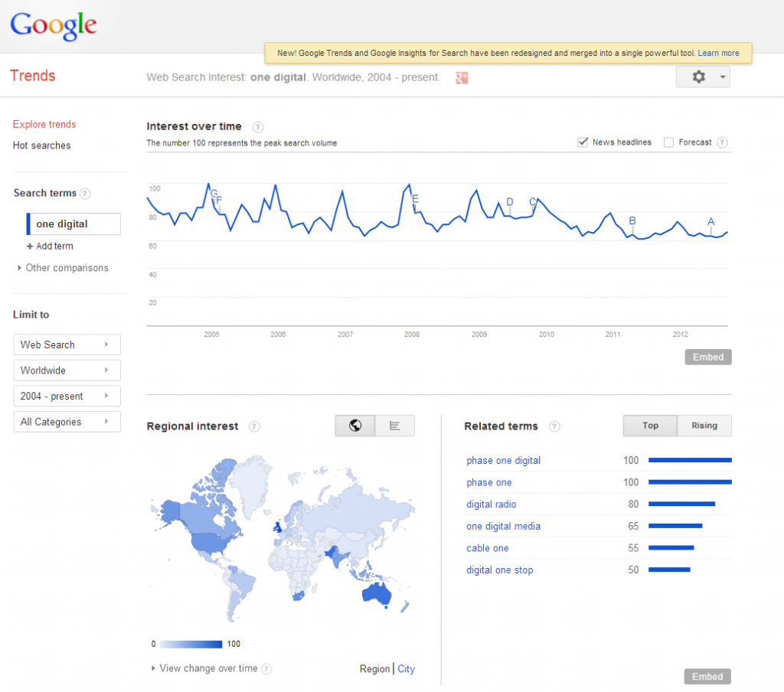
Task: Open dropdown arrow next to settings gear
Action: pyautogui.click(x=723, y=77)
